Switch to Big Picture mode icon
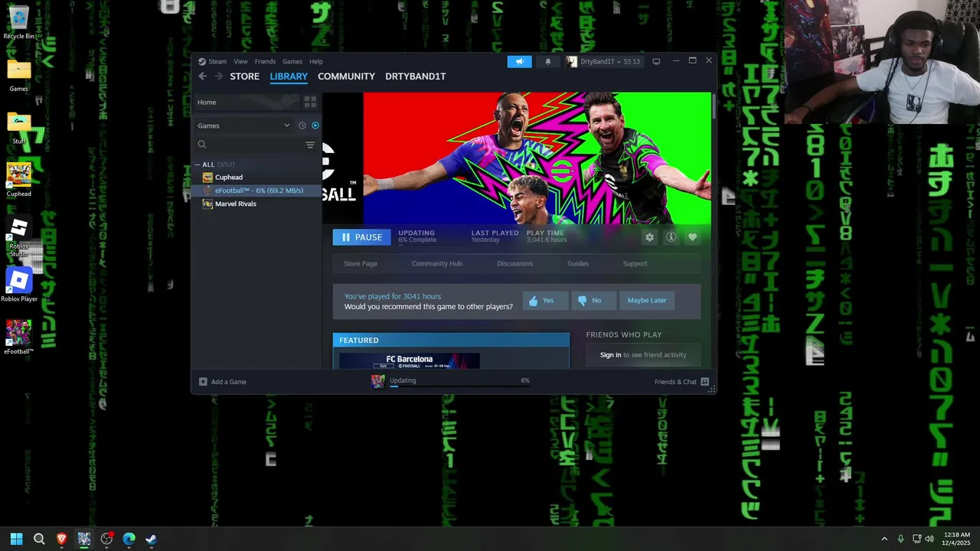The width and height of the screenshot is (980, 551). [x=656, y=61]
